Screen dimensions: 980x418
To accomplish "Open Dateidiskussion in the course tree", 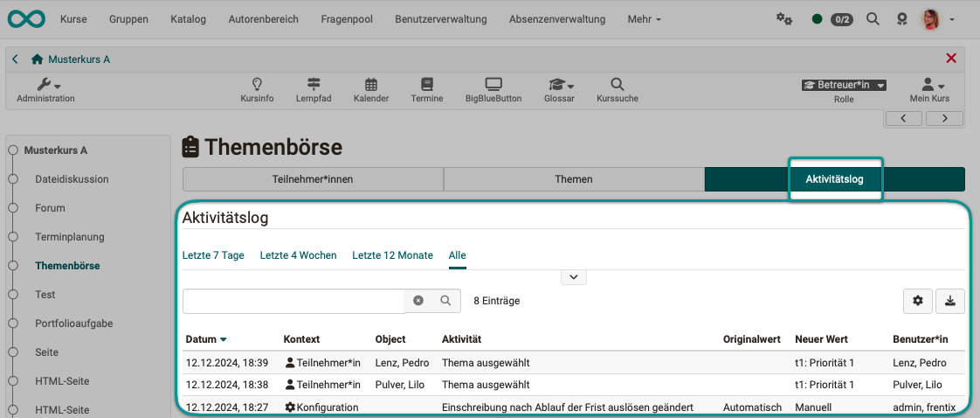I will tap(72, 179).
